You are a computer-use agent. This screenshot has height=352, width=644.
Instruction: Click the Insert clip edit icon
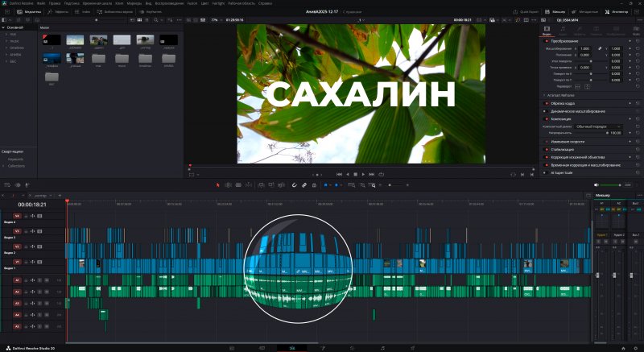261,185
